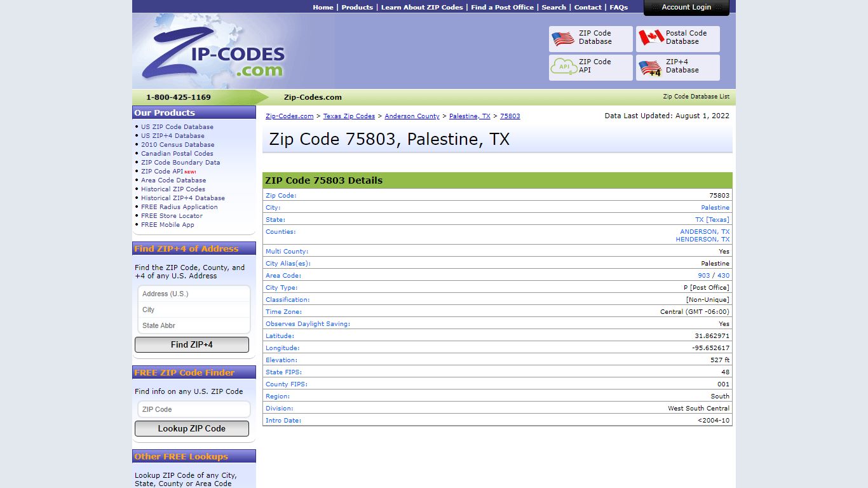868x488 pixels.
Task: Click TX [Texas] state link
Action: coord(712,220)
